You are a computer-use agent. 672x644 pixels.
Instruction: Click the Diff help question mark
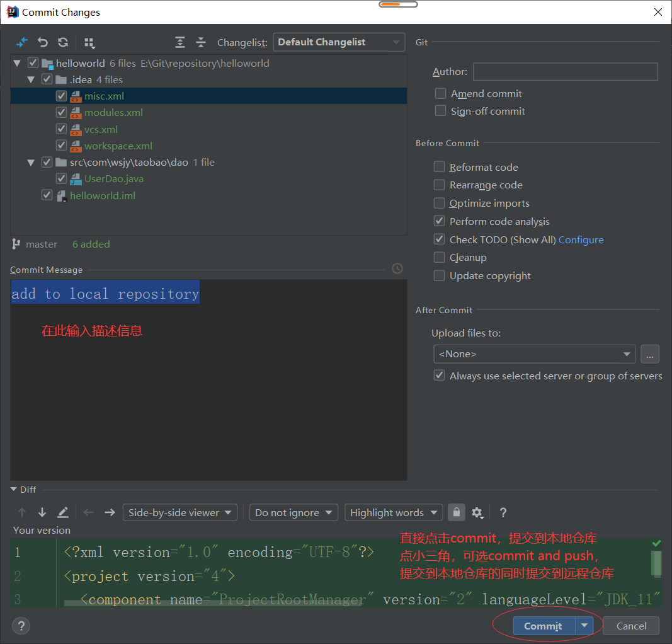pyautogui.click(x=503, y=512)
